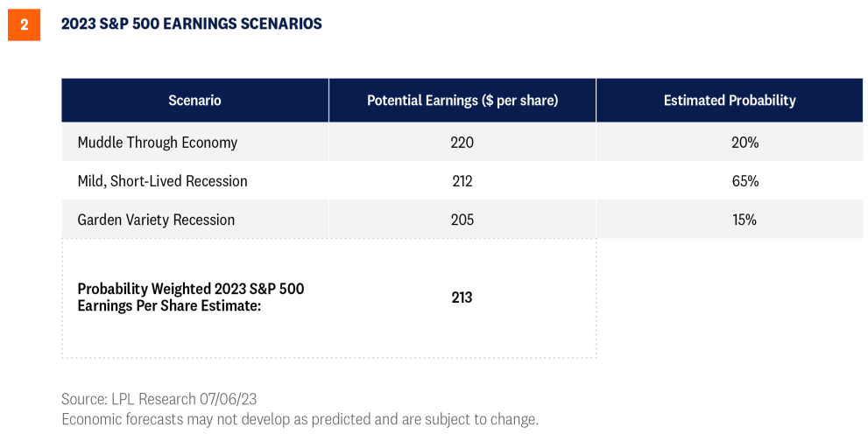
Task: Click the orange number 2 badge
Action: (24, 24)
